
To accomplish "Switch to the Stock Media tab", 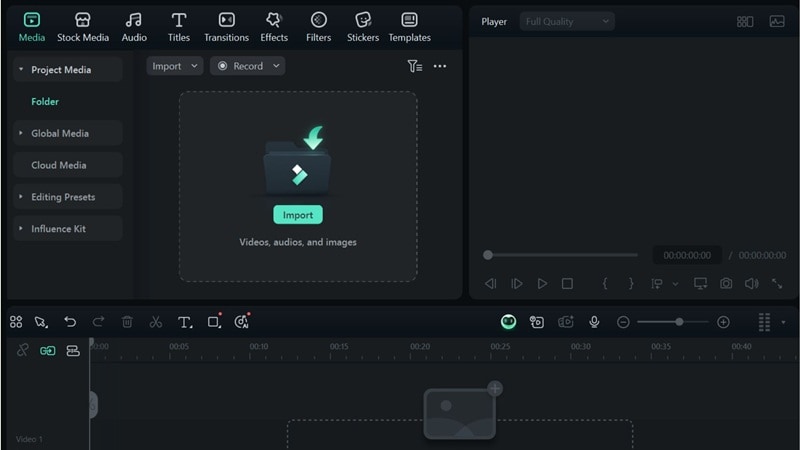I will point(83,28).
